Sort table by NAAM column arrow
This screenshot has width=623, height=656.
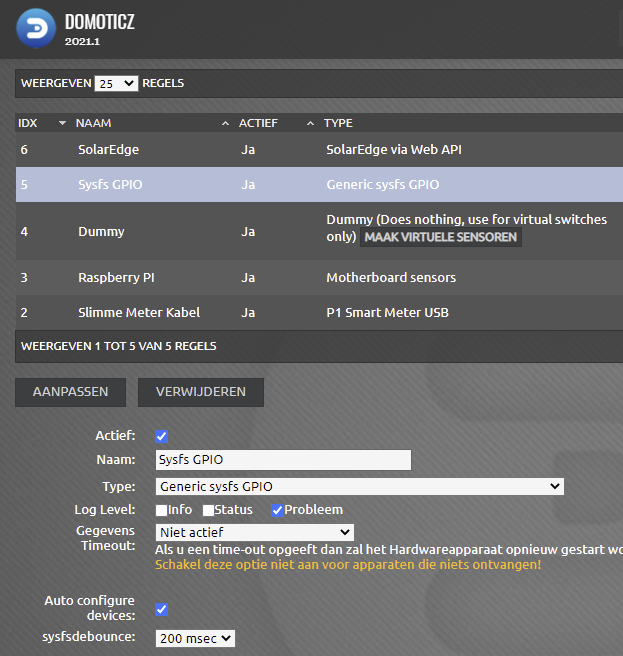225,123
